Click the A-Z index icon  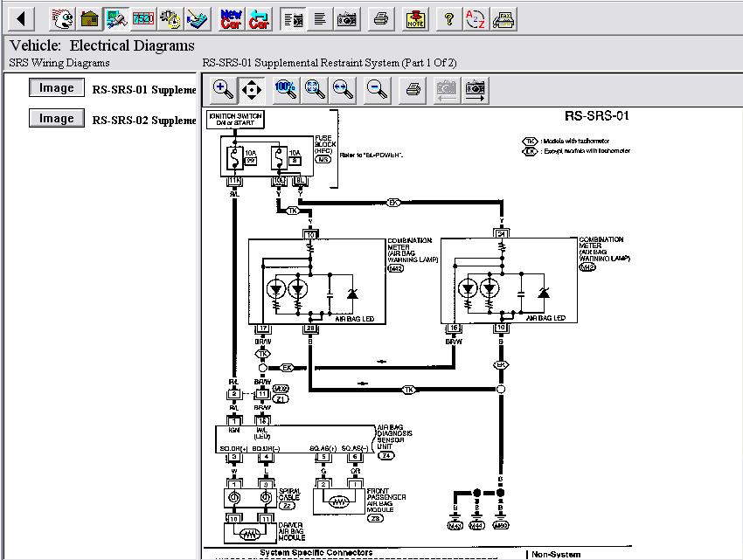point(475,18)
